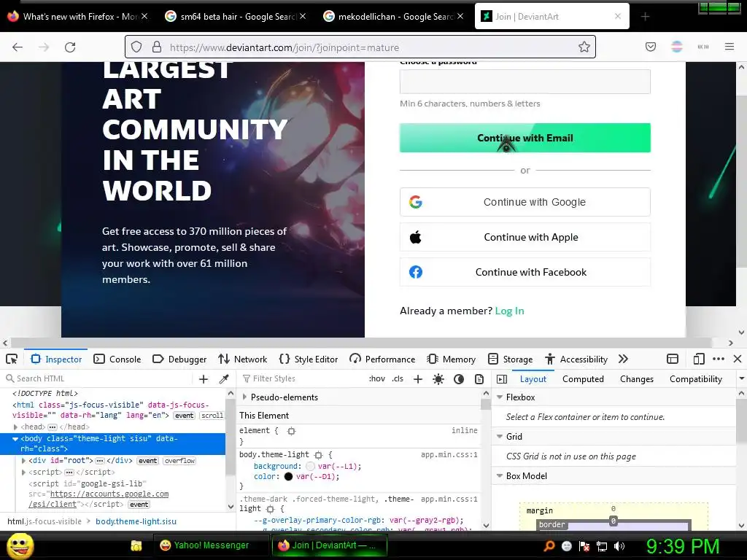
Task: Focus the Search HTML field
Action: point(99,379)
